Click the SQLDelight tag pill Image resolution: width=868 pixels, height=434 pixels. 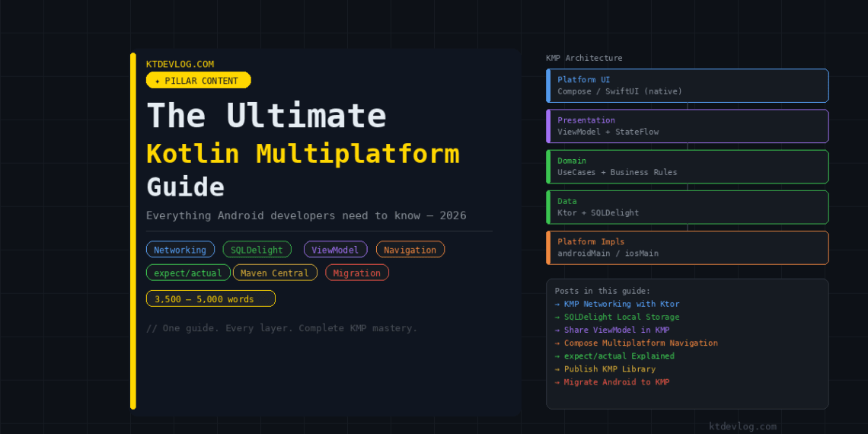click(x=257, y=250)
